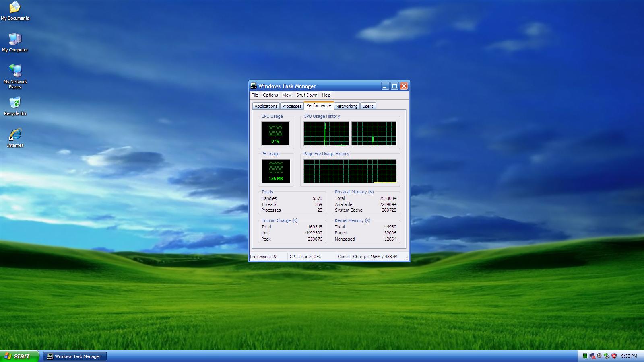Select the Recycle Bin icon
The image size is (644, 362).
coord(15,106)
